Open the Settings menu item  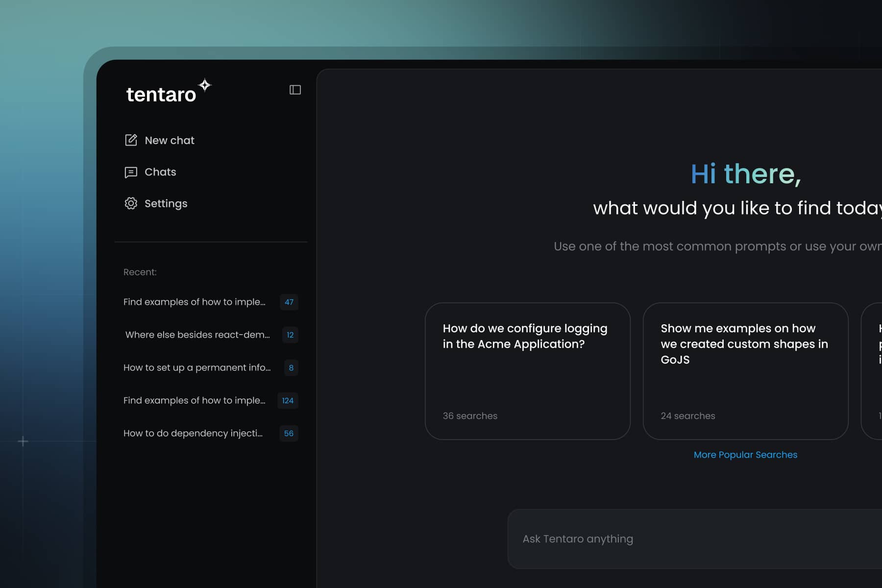click(156, 203)
